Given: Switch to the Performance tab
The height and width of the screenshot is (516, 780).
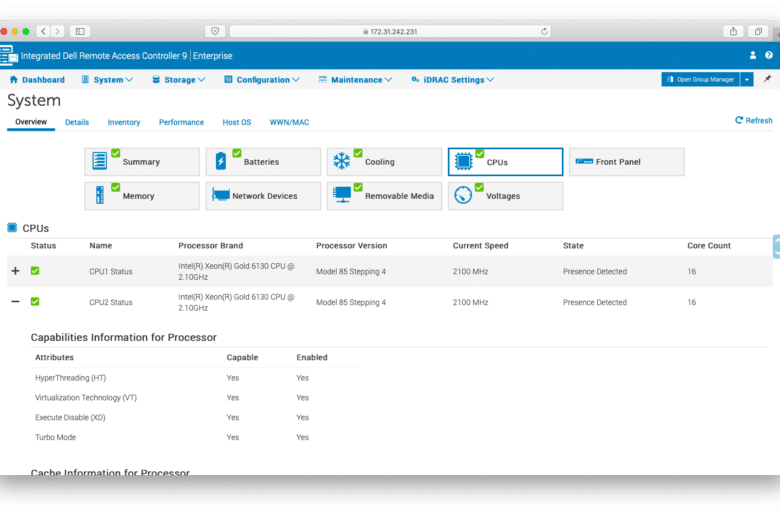Looking at the screenshot, I should click(x=182, y=122).
